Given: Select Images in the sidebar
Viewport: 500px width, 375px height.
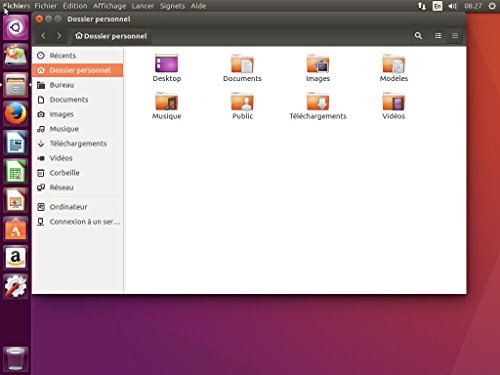Looking at the screenshot, I should [x=78, y=114].
